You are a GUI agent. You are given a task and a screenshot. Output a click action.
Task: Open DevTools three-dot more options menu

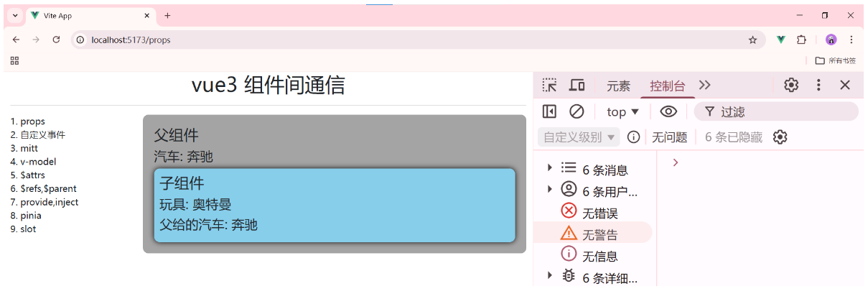tap(818, 86)
